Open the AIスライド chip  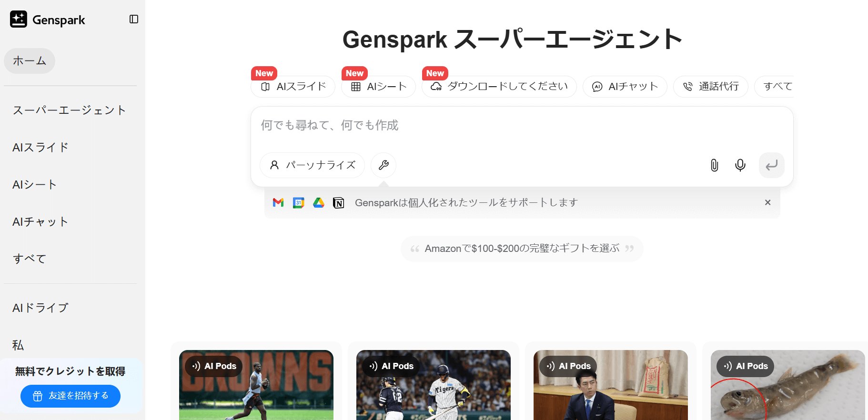(x=293, y=87)
